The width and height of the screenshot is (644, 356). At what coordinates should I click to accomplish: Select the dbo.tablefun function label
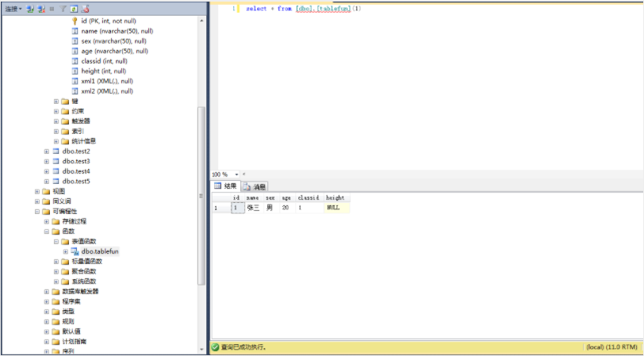point(100,251)
